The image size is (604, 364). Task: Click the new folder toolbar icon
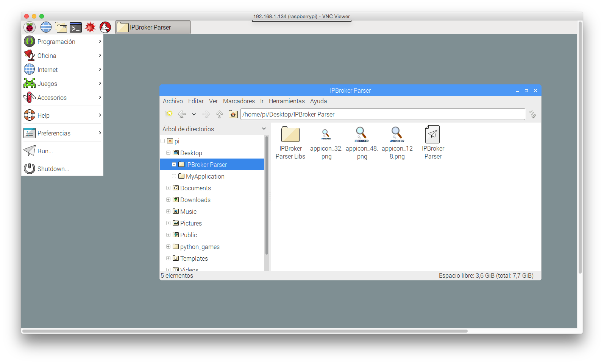pyautogui.click(x=169, y=114)
